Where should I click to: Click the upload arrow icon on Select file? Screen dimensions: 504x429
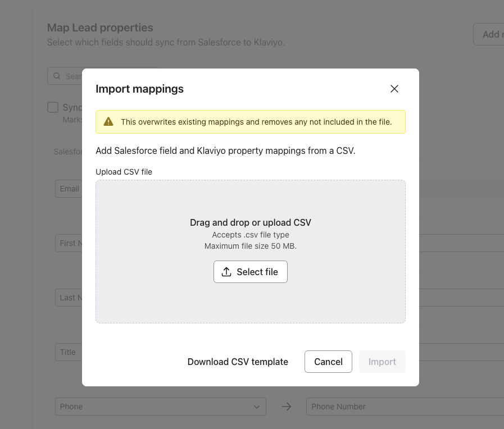pos(226,272)
